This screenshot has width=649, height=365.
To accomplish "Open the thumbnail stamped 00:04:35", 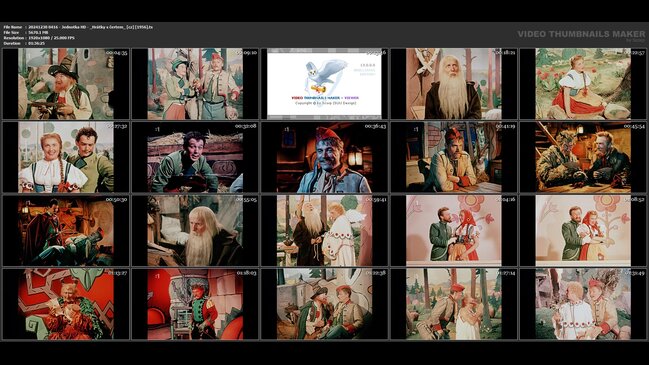I will (66, 84).
